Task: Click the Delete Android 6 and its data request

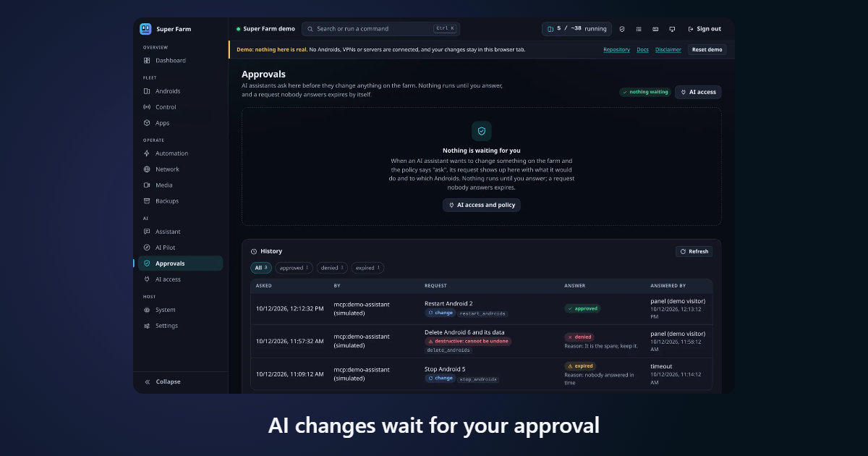Action: click(464, 332)
